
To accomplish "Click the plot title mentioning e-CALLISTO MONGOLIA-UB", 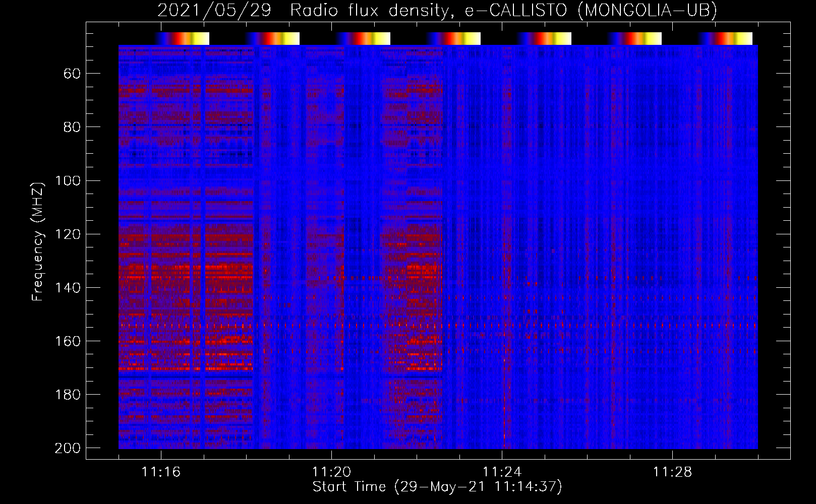I will click(437, 10).
